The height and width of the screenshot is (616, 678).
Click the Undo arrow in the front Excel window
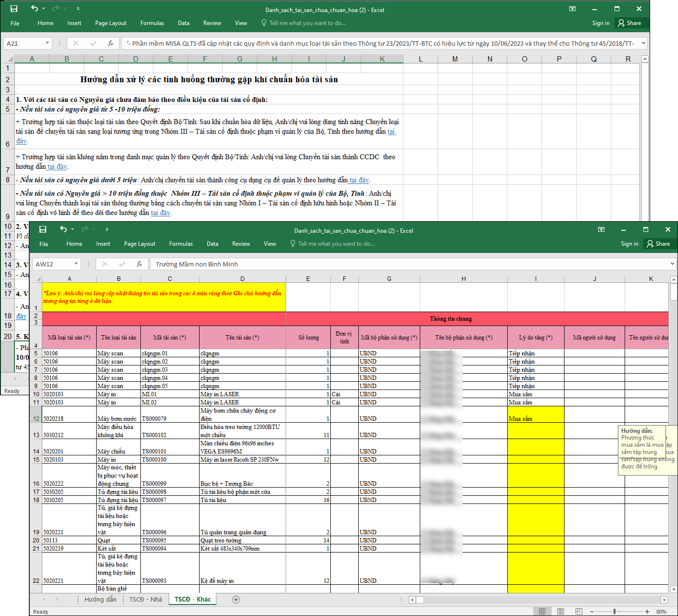coord(63,229)
